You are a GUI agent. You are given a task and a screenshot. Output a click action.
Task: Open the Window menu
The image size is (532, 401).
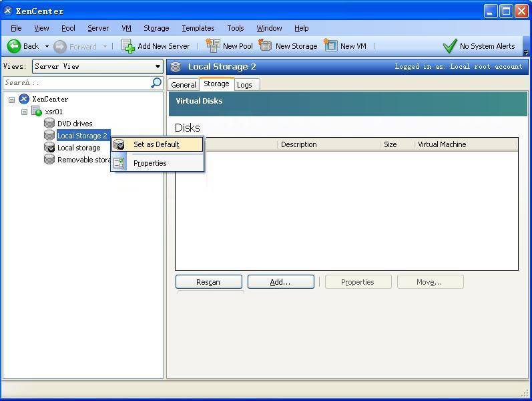[269, 28]
